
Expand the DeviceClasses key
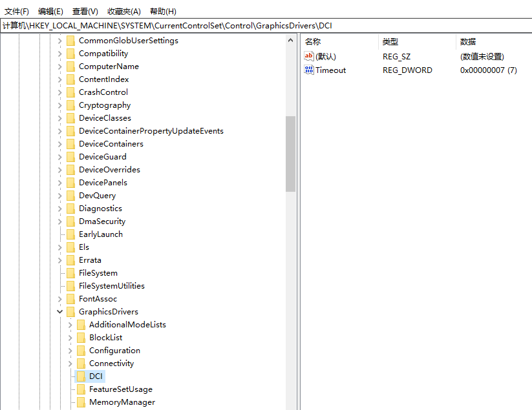(x=60, y=118)
